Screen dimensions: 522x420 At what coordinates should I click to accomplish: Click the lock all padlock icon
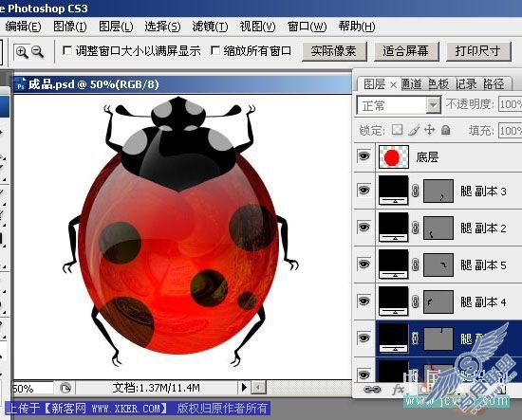tap(446, 130)
